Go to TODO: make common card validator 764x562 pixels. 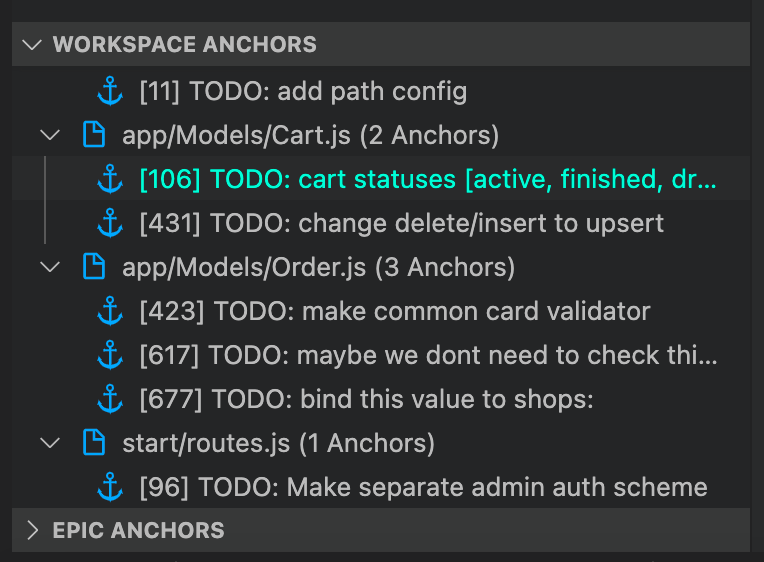tap(395, 311)
